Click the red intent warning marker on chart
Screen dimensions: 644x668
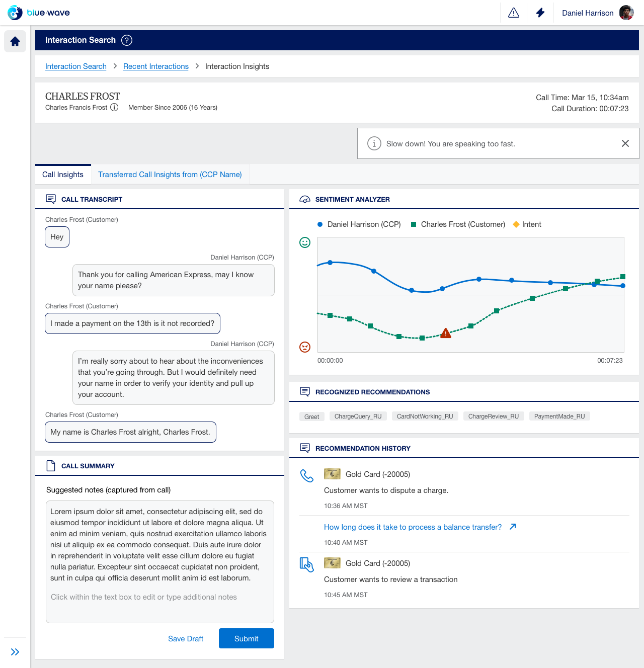point(446,333)
